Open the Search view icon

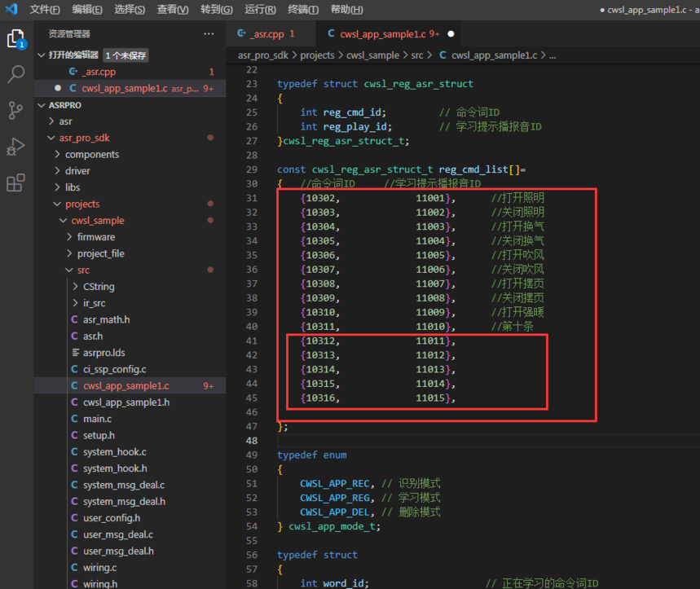pos(16,74)
